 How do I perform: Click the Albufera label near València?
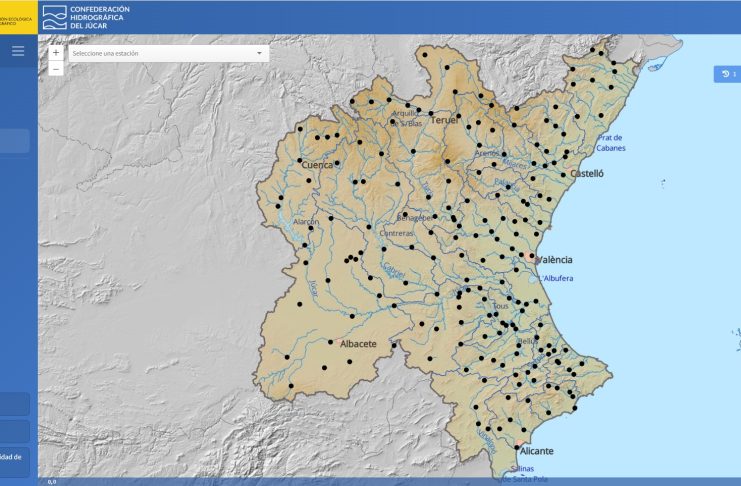(558, 279)
